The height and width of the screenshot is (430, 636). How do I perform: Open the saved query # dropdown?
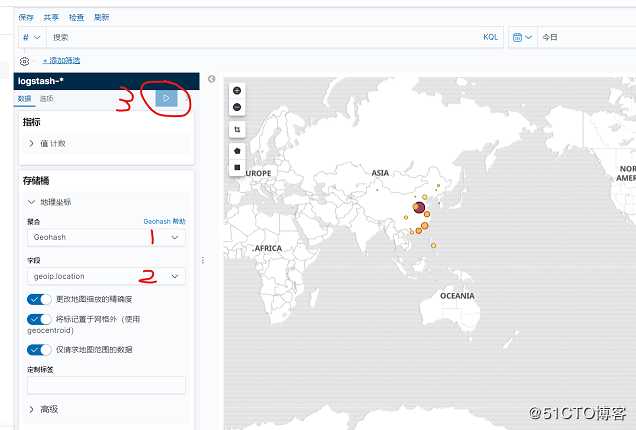coord(32,37)
